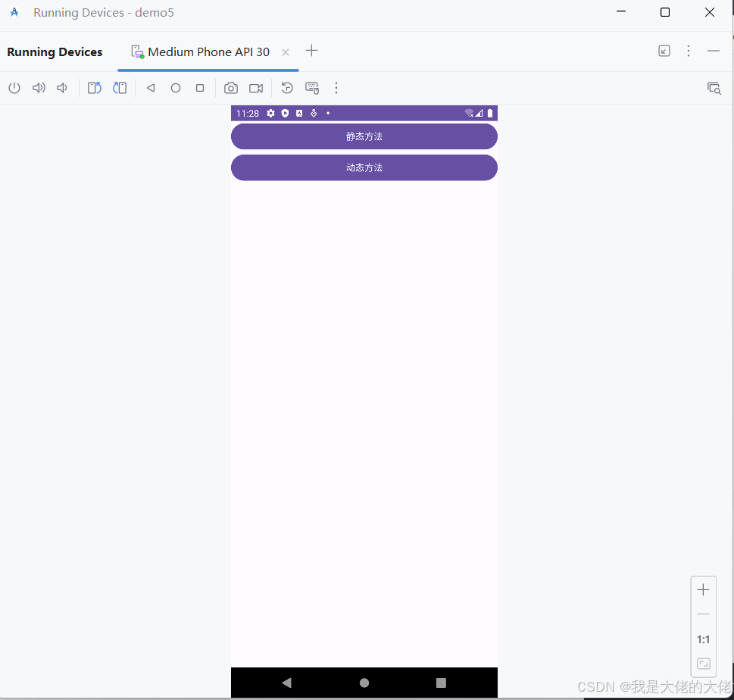Click the toolbar Home circle button
The height and width of the screenshot is (700, 734).
pos(176,88)
